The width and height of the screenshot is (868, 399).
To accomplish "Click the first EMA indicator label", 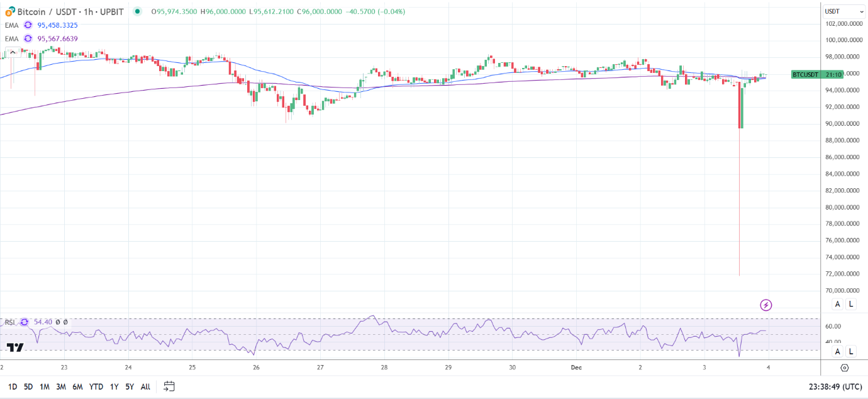I will (x=13, y=25).
